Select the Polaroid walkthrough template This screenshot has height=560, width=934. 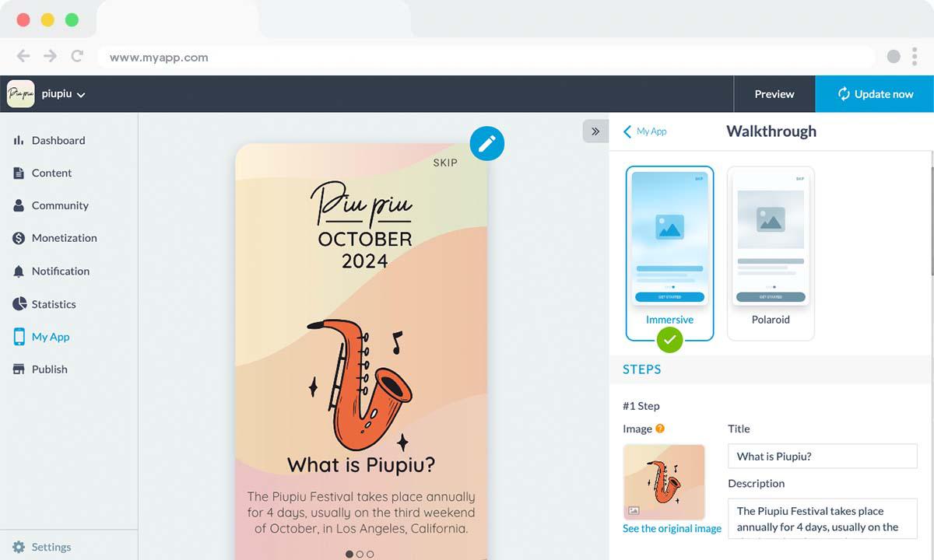pos(771,254)
